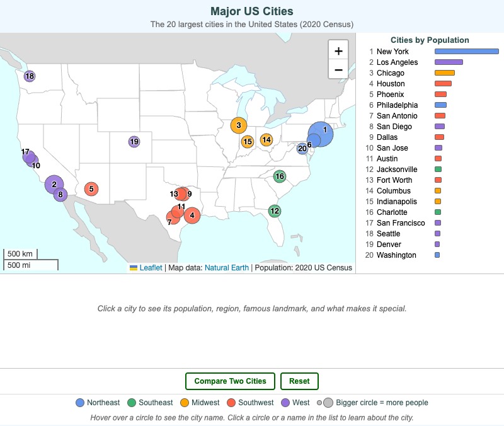Click the Northeast legend swatch
Image resolution: width=504 pixels, height=426 pixels.
pyautogui.click(x=80, y=403)
